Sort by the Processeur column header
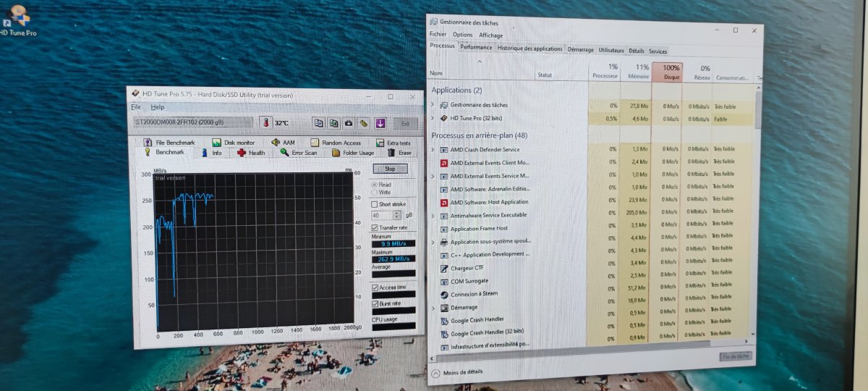868x391 pixels. pyautogui.click(x=605, y=70)
